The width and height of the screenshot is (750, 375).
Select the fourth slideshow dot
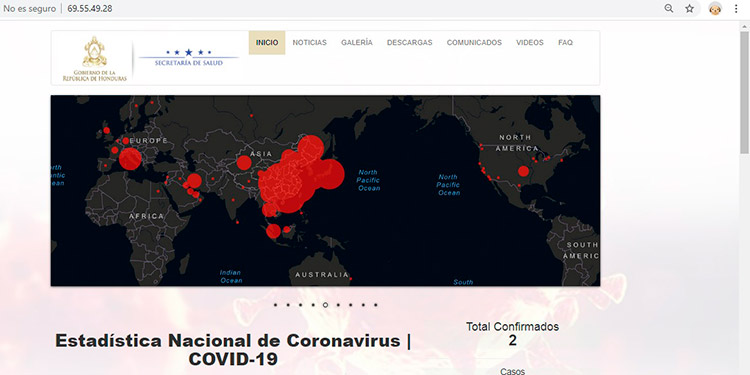(313, 305)
